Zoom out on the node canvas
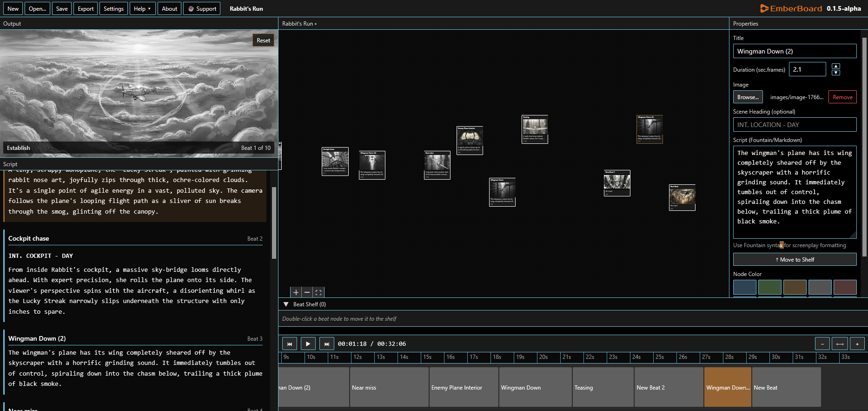 pos(307,292)
